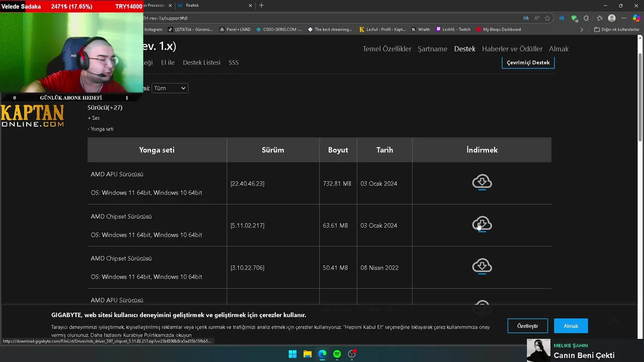Open translate page icon in address bar

point(526,18)
